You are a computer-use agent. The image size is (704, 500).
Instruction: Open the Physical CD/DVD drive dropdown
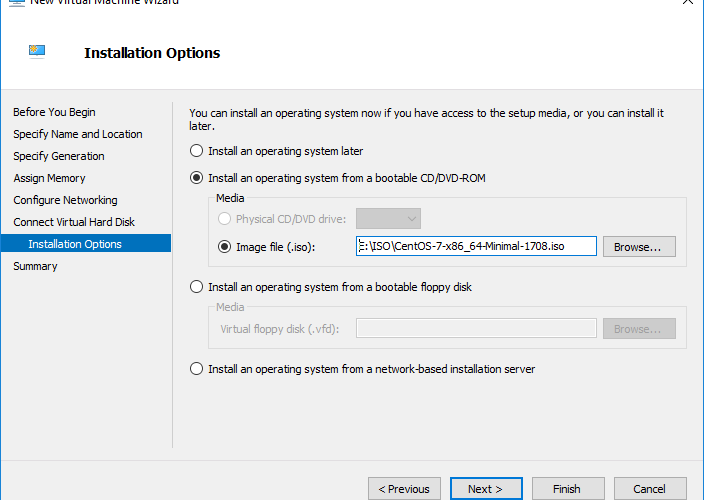(x=388, y=219)
